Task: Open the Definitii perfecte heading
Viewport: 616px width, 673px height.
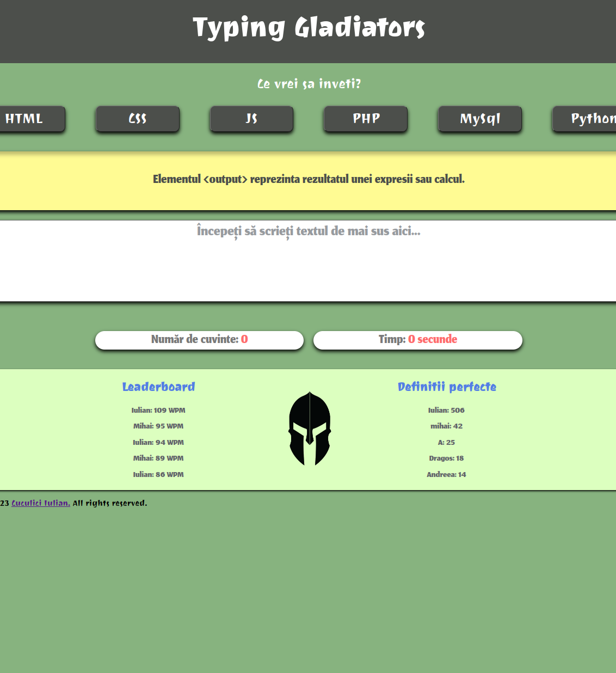Action: (447, 387)
